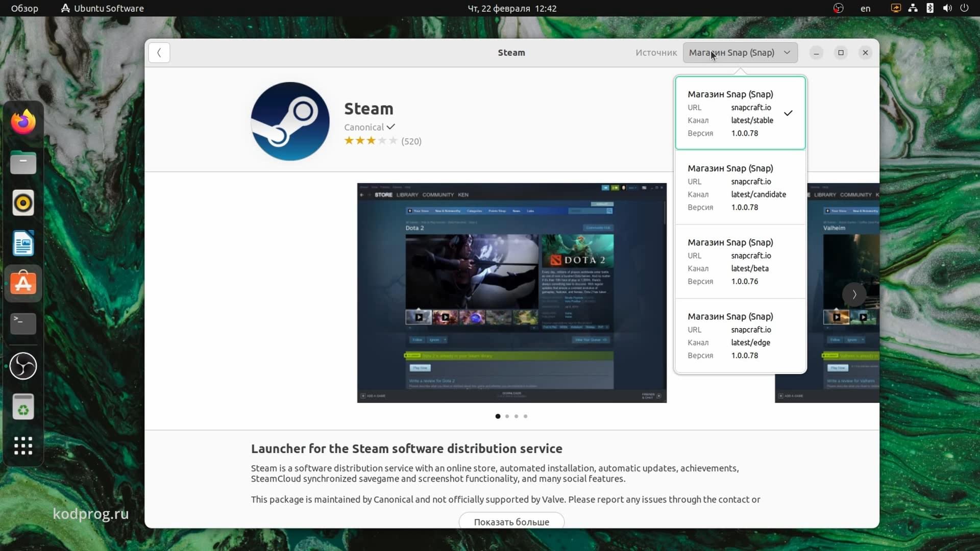Click the Bluetooth indicator in top bar

pyautogui.click(x=930, y=8)
